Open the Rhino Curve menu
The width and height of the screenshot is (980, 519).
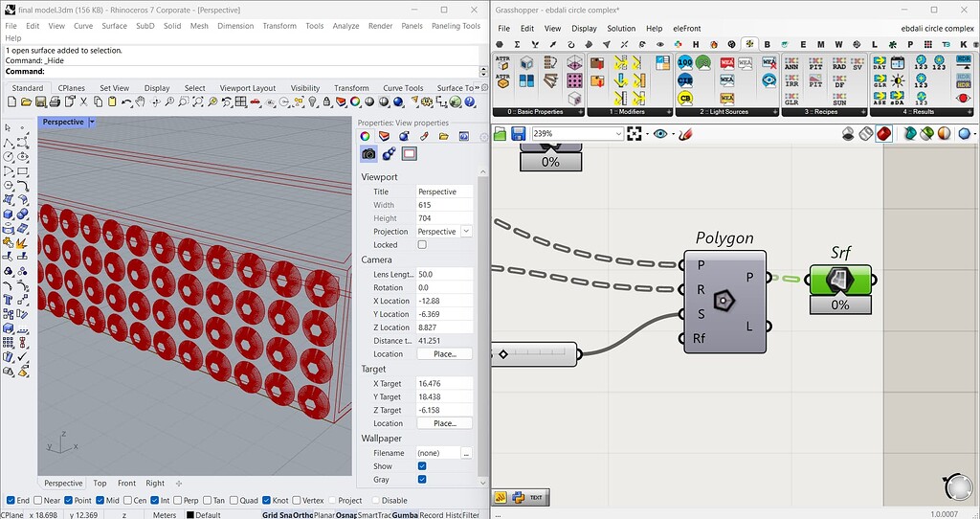click(x=83, y=26)
